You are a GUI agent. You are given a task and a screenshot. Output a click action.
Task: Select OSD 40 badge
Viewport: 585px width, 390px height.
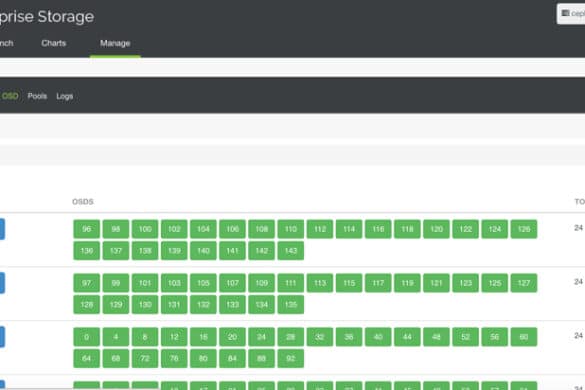378,337
